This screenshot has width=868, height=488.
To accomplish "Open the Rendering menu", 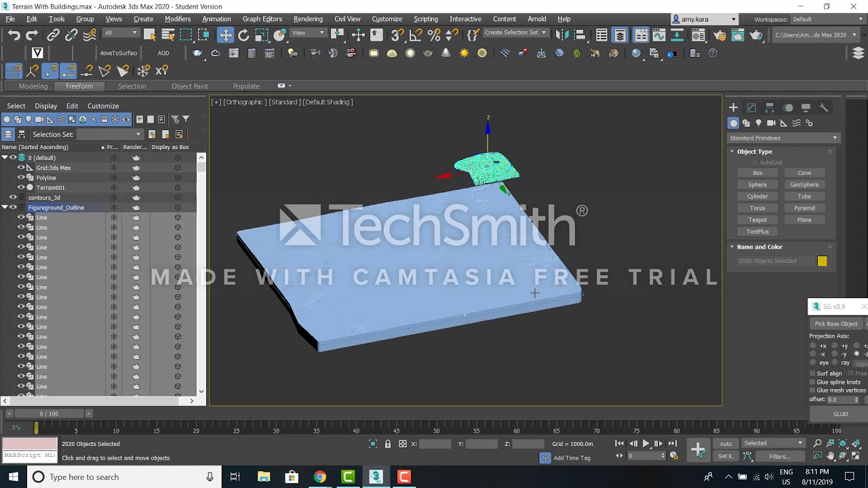I will click(308, 19).
